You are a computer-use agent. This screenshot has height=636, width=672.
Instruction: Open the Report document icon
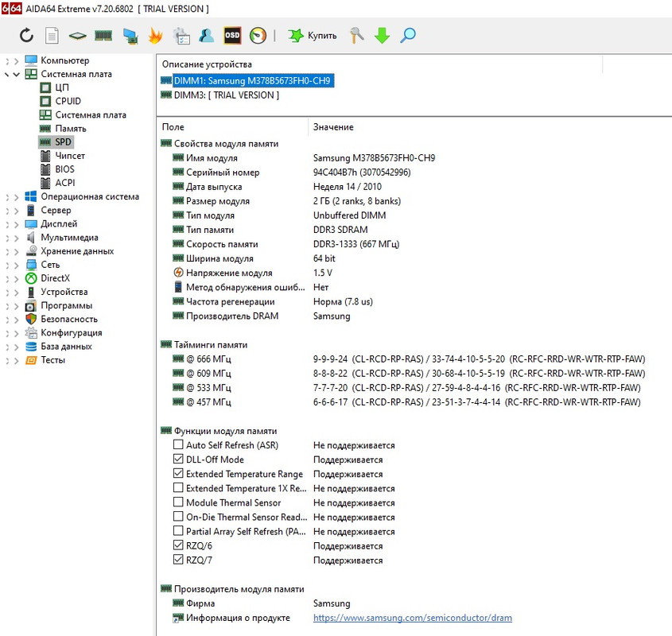coord(52,35)
